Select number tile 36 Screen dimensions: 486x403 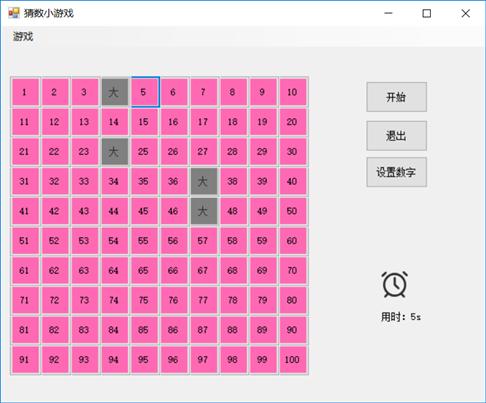pos(174,181)
